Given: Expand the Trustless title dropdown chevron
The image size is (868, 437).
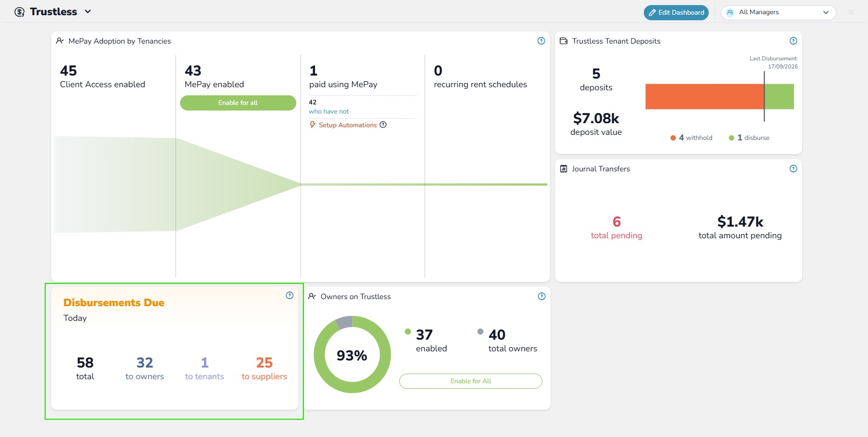Looking at the screenshot, I should [88, 12].
